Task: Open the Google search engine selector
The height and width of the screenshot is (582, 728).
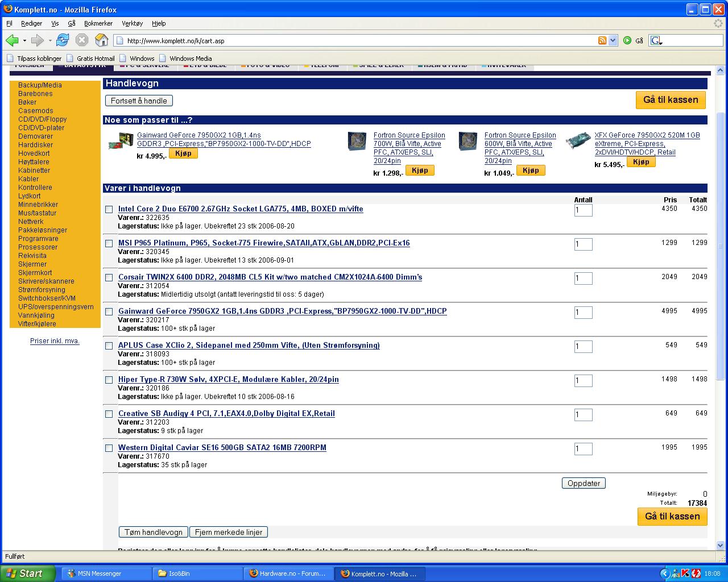Action: pos(656,40)
